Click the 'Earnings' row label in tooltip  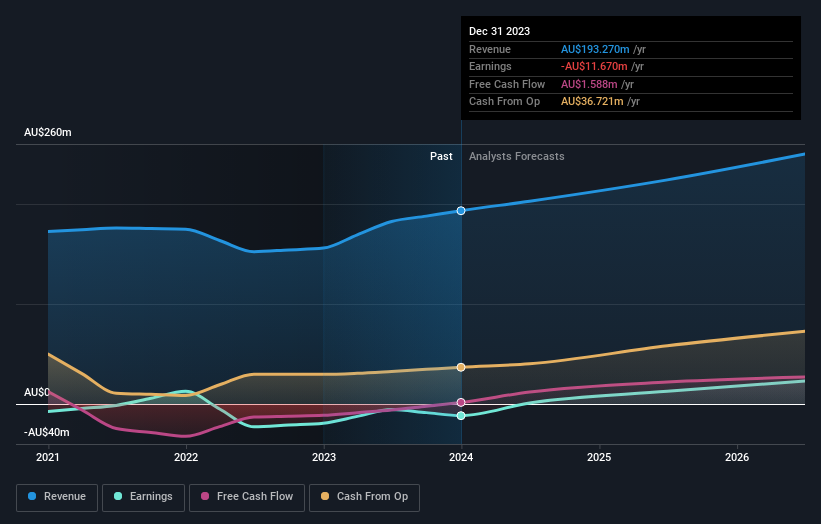point(490,66)
